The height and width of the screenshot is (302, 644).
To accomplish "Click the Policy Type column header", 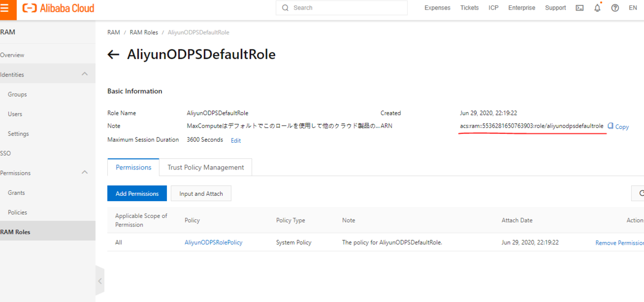I will (x=290, y=220).
